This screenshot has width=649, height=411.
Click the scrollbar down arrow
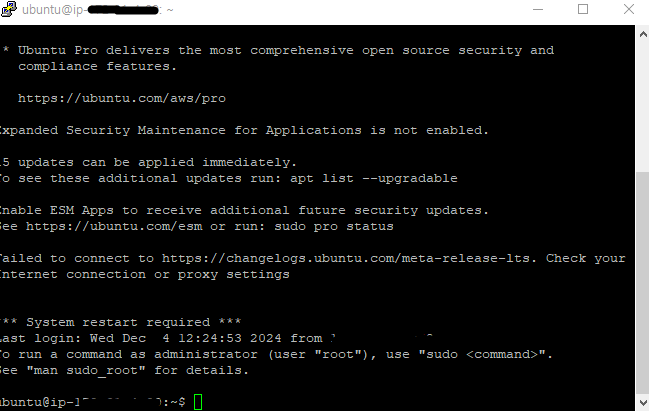[x=642, y=402]
